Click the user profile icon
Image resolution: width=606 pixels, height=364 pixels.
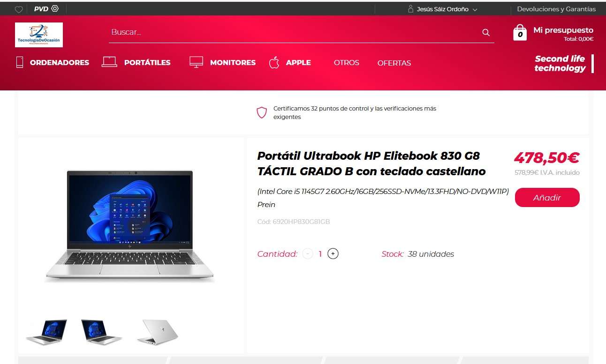[x=411, y=9]
